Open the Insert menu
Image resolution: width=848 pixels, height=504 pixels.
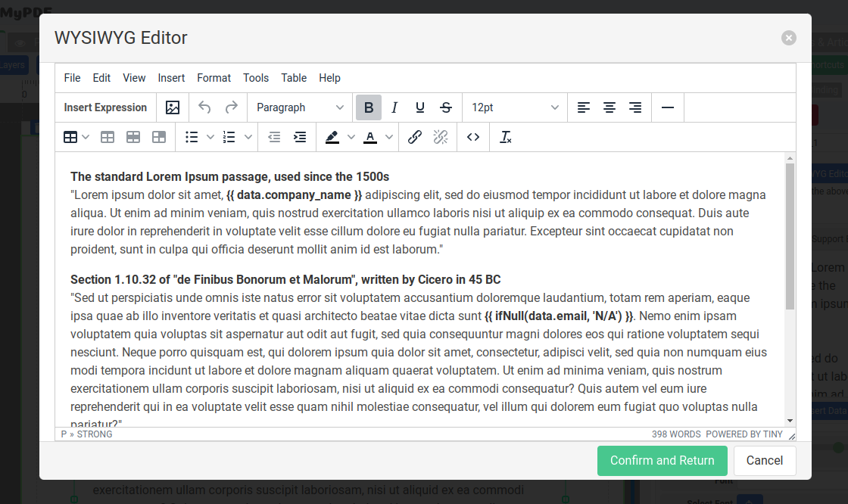tap(171, 78)
